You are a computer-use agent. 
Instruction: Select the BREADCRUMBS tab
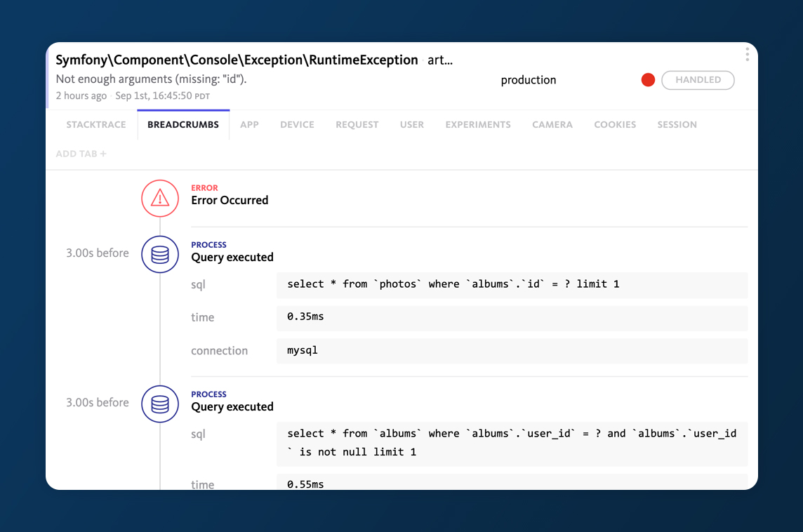click(x=182, y=124)
